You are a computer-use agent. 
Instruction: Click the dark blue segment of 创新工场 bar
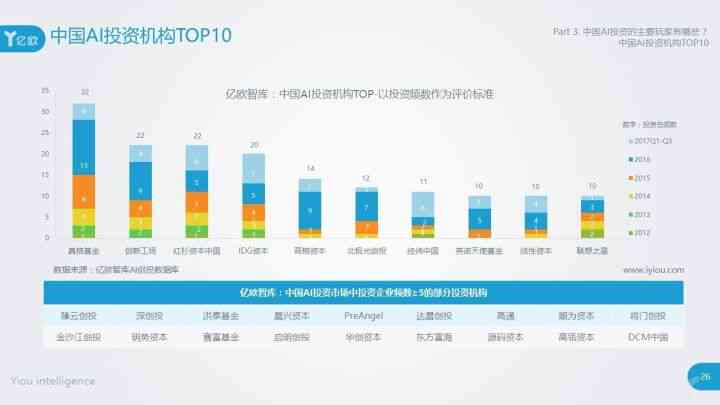[141, 181]
